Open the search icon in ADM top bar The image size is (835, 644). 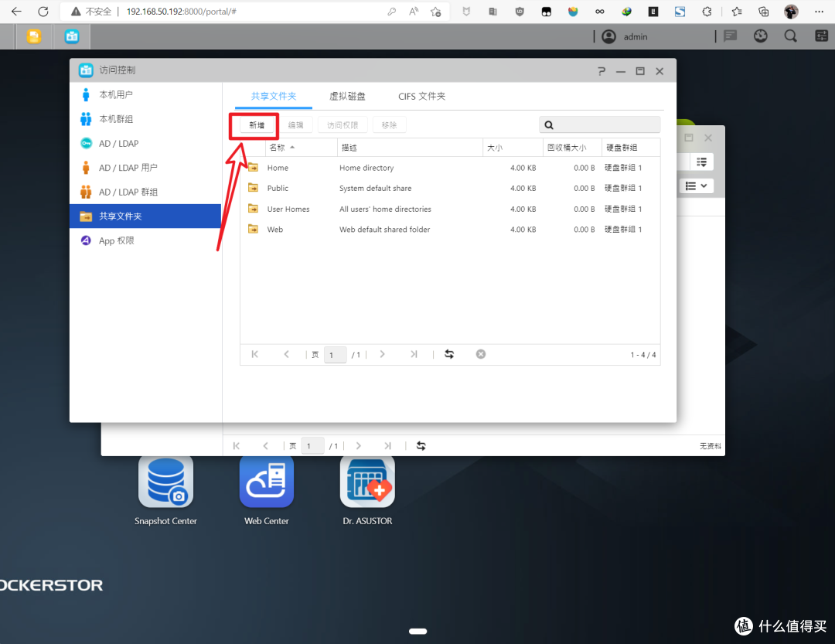point(790,36)
